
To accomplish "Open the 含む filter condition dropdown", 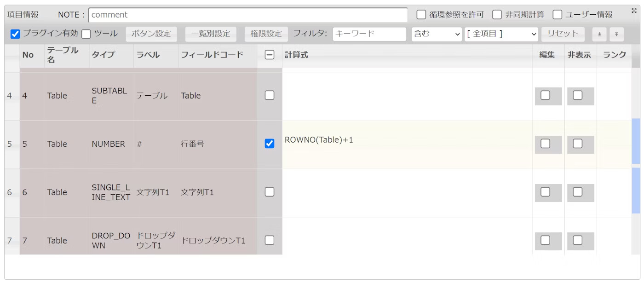I will (437, 34).
